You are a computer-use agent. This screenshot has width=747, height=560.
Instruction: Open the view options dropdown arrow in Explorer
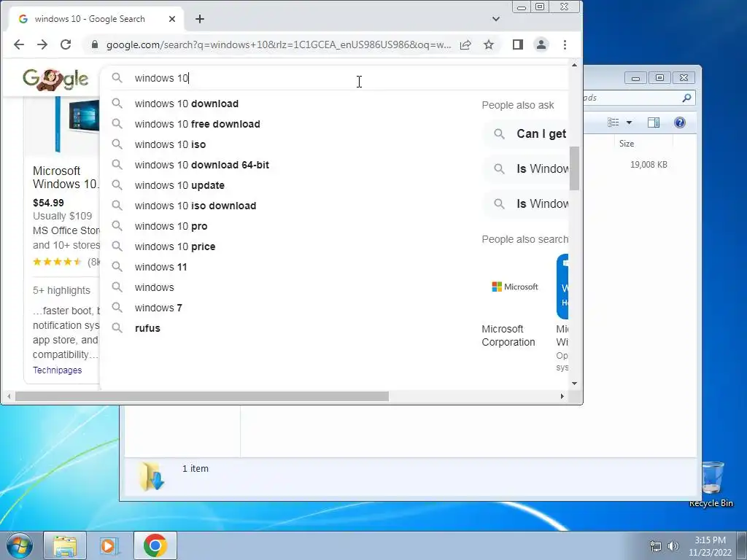629,122
